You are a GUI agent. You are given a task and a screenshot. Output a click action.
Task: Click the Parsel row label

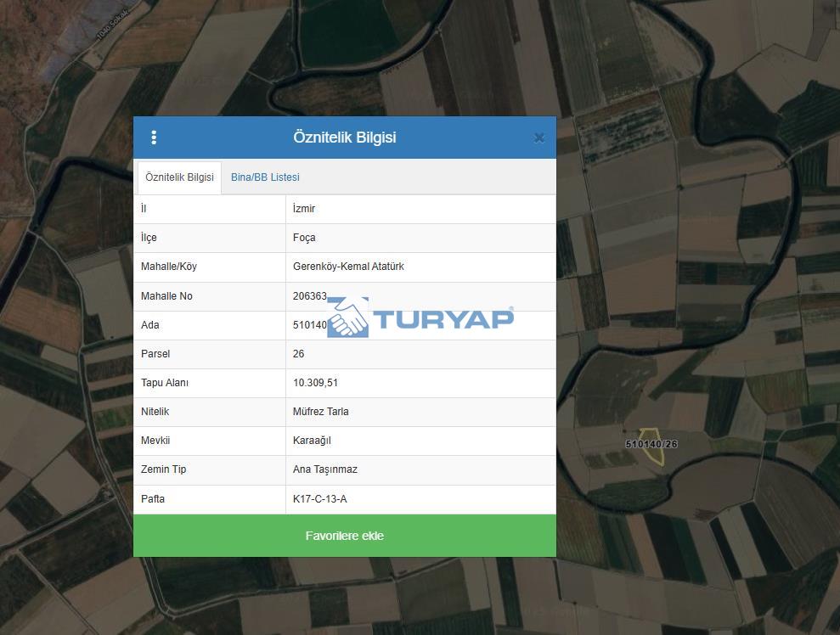coord(155,354)
